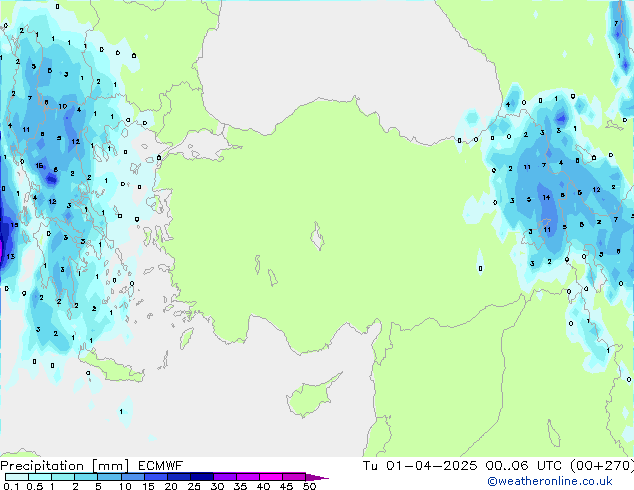Click the '10' precipitation value over the Balkans
The image size is (634, 490).
[62, 106]
